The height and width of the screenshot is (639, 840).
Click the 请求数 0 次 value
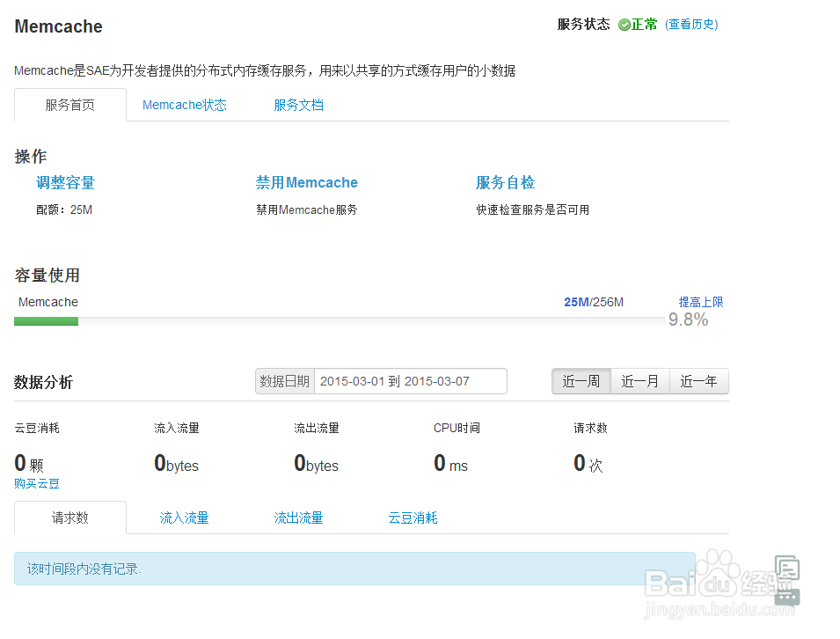pos(588,463)
